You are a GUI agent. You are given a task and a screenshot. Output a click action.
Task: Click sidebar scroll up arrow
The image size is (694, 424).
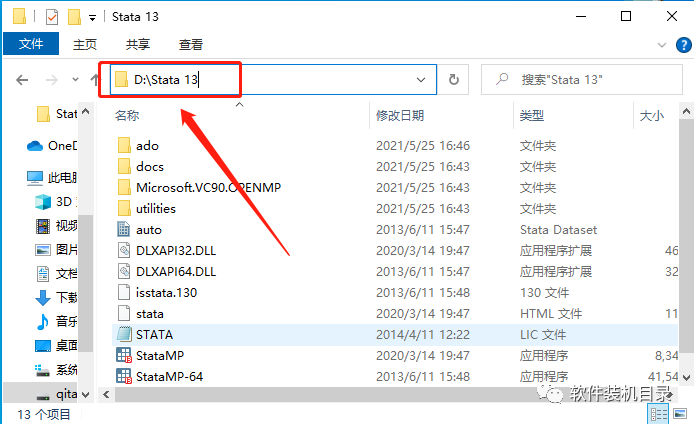[86, 111]
